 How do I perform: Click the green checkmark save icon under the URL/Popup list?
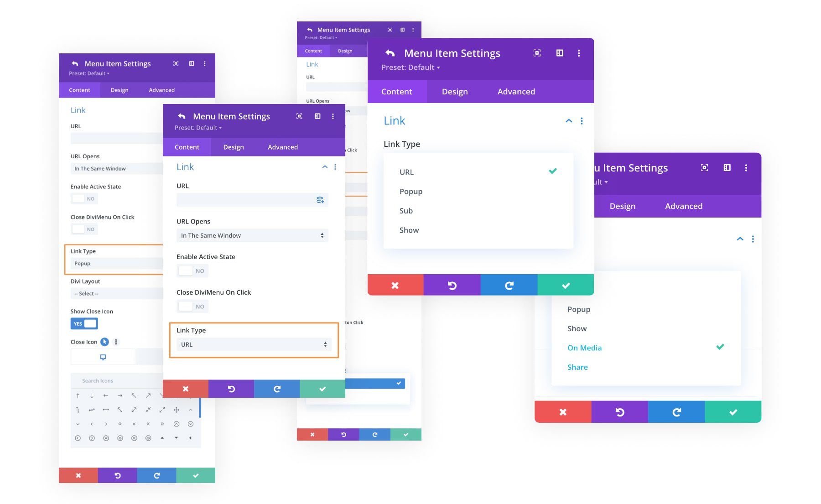tap(566, 286)
